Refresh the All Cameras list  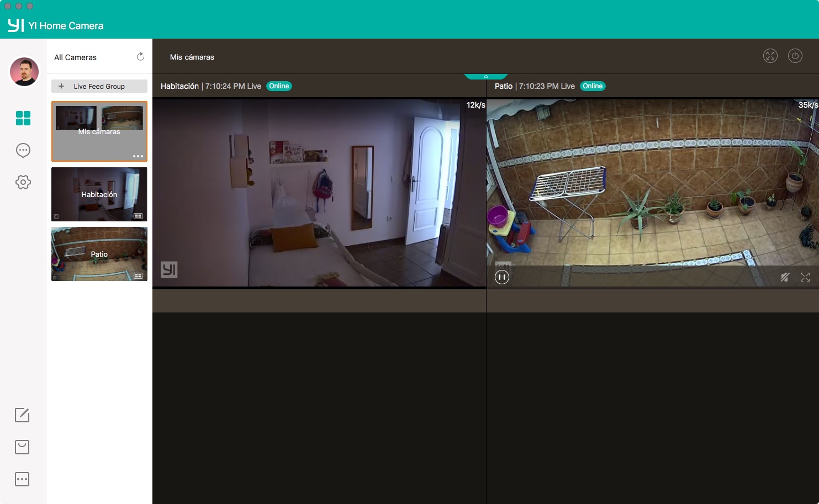point(140,57)
